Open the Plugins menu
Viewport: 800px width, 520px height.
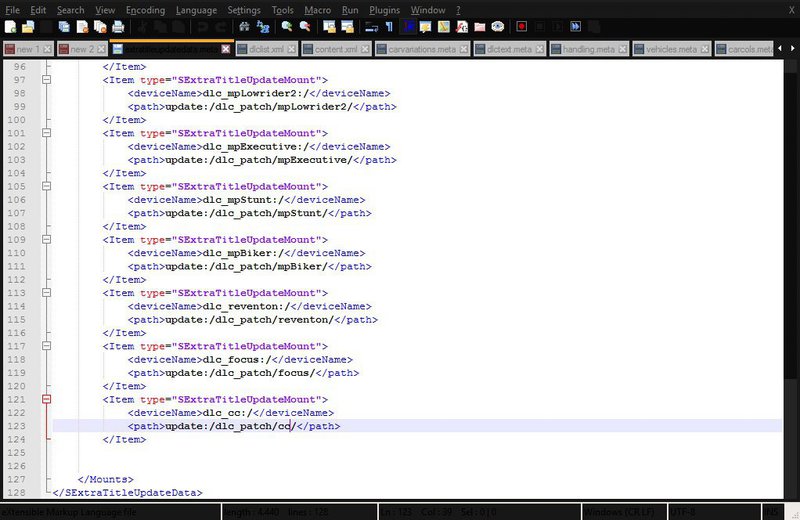click(384, 10)
